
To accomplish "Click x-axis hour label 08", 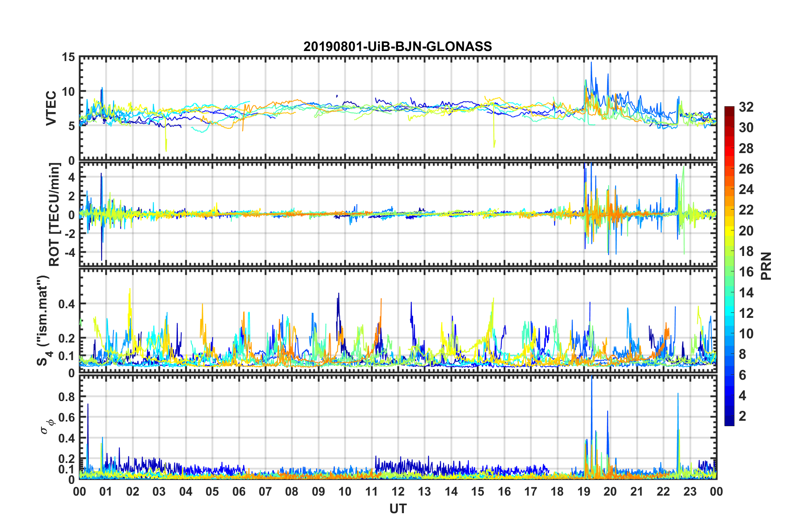I will point(292,491).
